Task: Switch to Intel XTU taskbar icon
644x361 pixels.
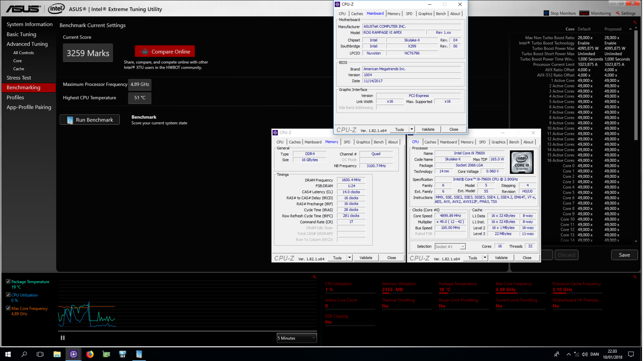Action: 139,355
